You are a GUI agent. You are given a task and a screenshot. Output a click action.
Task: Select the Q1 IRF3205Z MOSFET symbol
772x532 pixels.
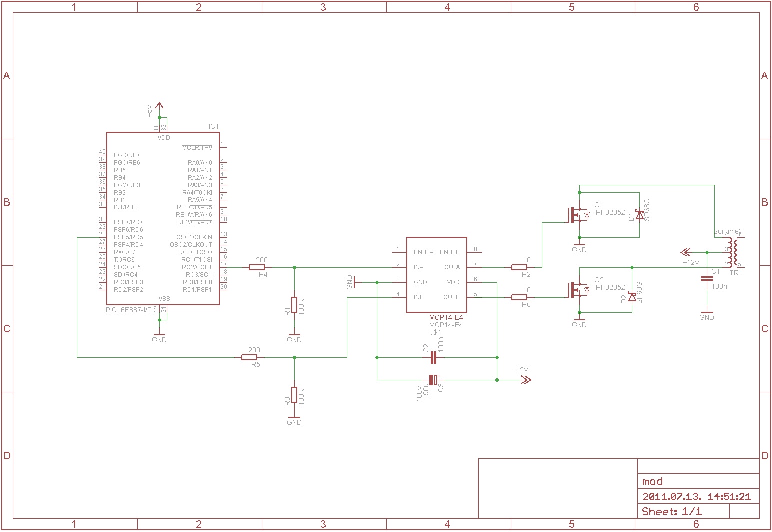579,215
